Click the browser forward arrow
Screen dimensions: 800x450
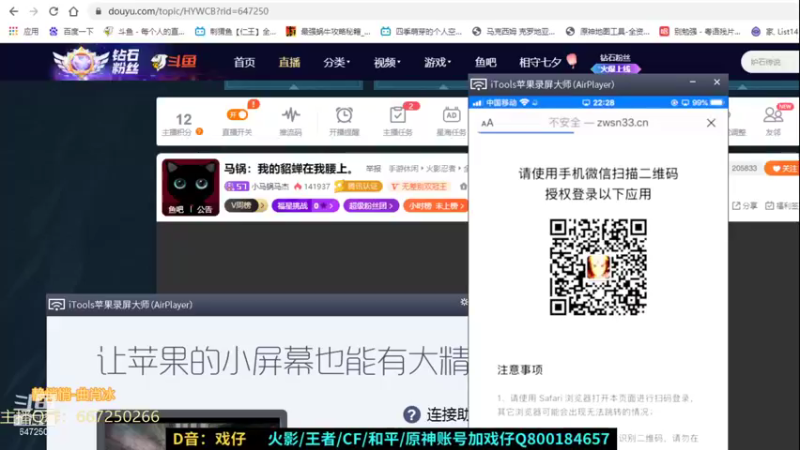point(34,11)
